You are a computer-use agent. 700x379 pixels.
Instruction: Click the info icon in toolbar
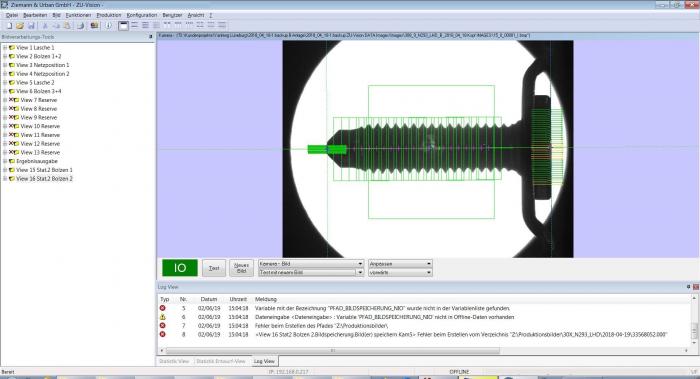(108, 26)
